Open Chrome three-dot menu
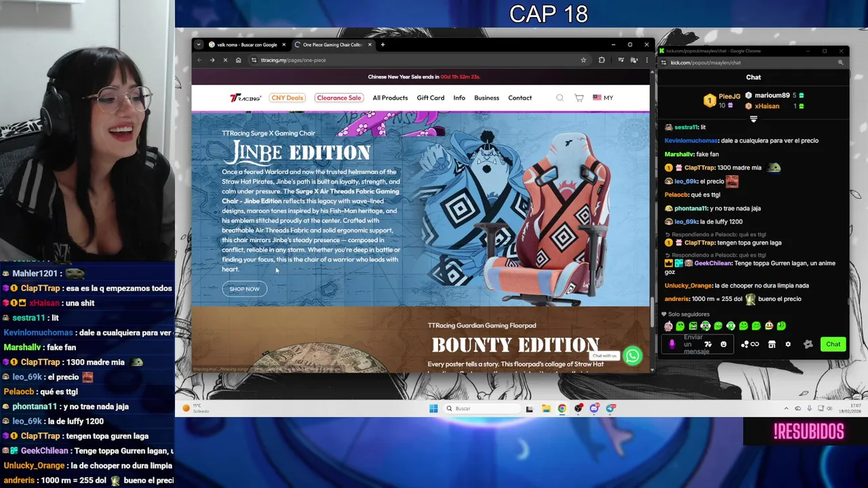Viewport: 868px width, 488px height. pyautogui.click(x=646, y=60)
